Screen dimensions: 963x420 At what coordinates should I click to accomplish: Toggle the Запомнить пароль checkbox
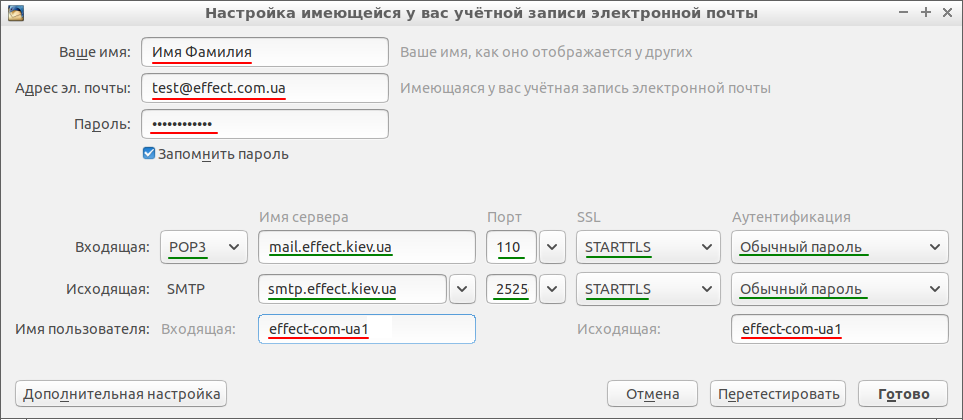(x=148, y=154)
